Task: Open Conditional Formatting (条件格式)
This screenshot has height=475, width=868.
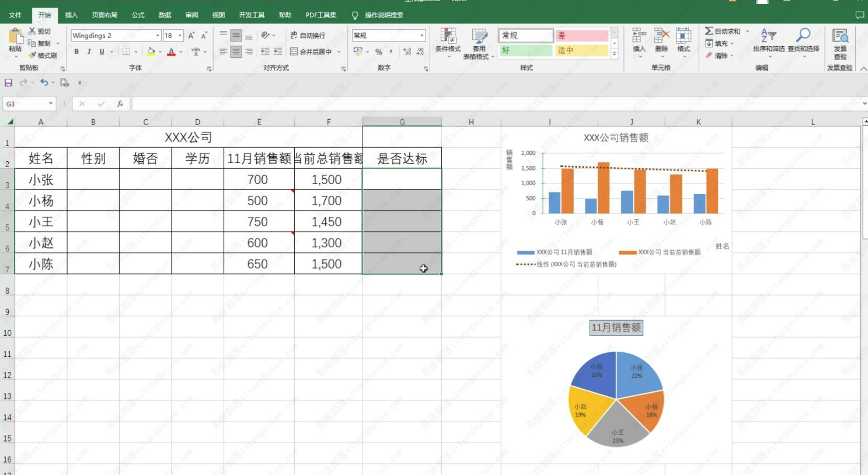Action: click(448, 41)
